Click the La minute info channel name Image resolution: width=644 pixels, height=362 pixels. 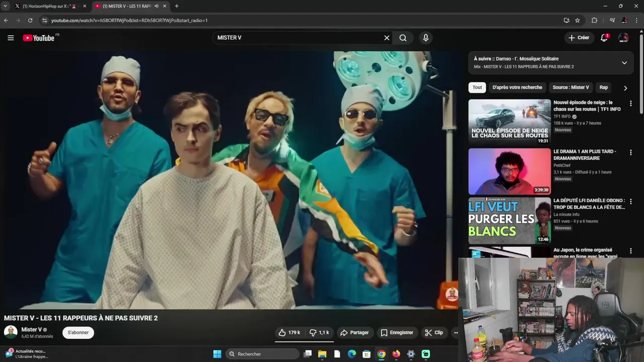point(567,215)
